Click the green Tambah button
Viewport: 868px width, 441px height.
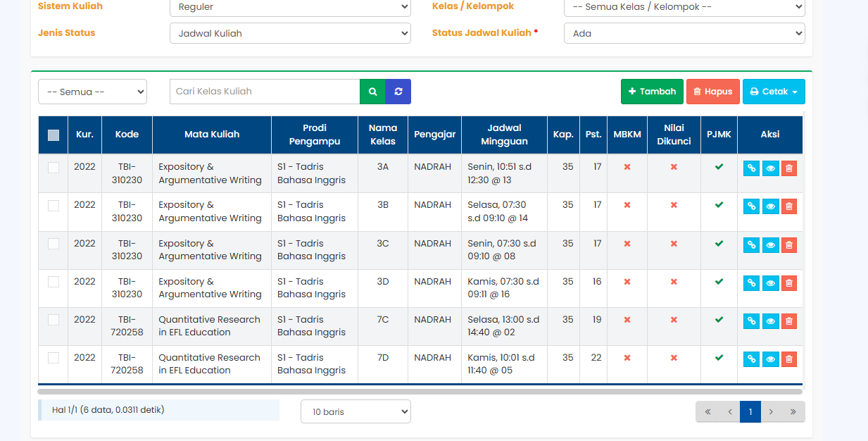tap(652, 92)
